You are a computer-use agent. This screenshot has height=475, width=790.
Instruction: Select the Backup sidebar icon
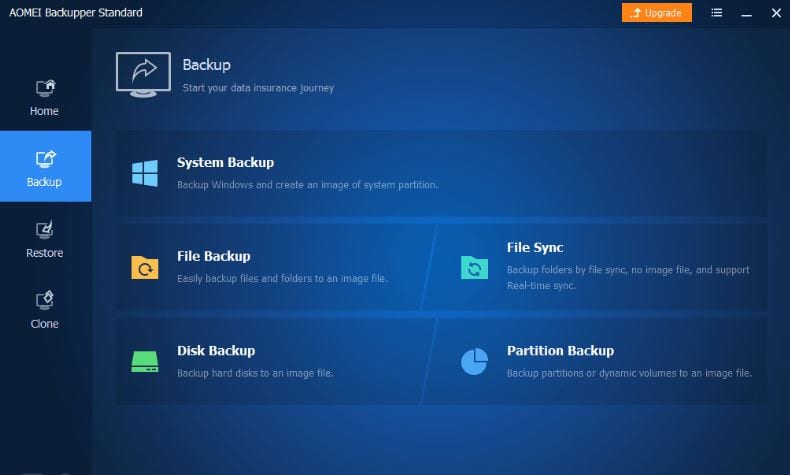click(x=45, y=159)
